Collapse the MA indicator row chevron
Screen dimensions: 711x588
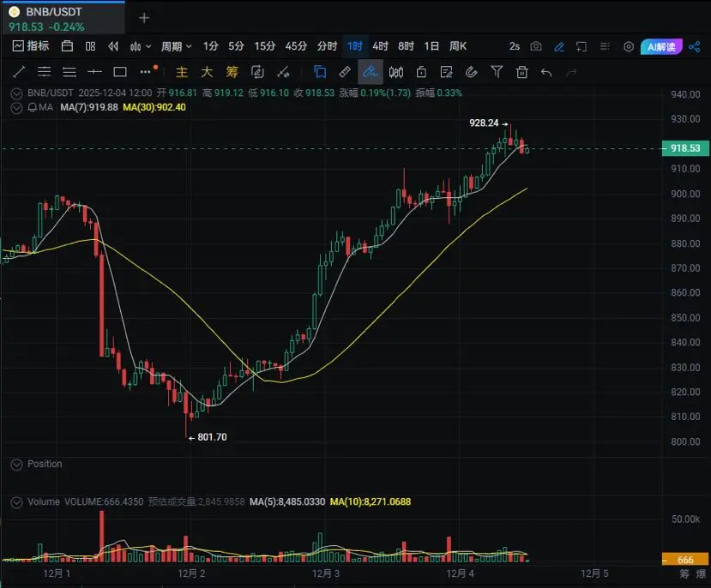(16, 108)
